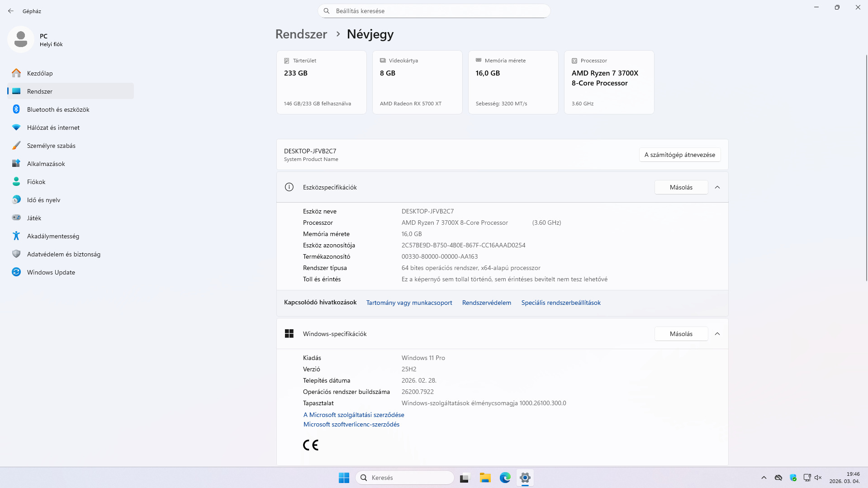Click the version value 25H2
The height and width of the screenshot is (488, 868).
[x=409, y=369]
